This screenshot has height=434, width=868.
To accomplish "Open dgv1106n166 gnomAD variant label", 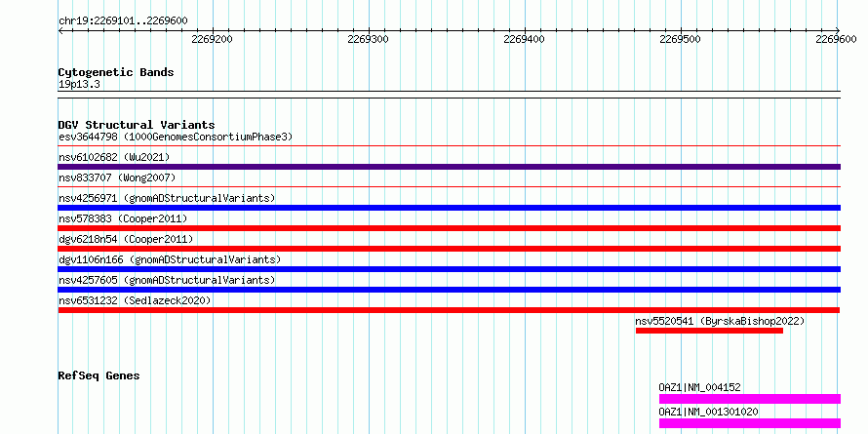I will point(170,259).
